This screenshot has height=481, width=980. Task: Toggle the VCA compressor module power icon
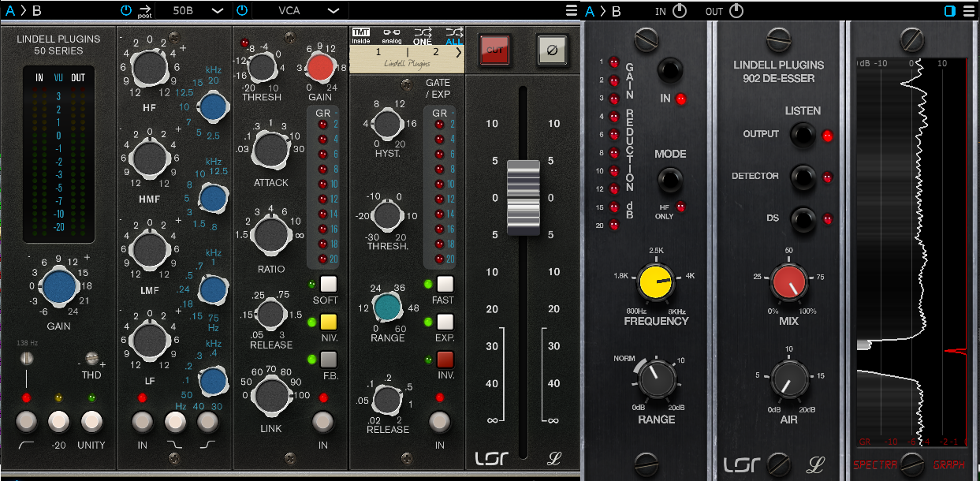(242, 10)
